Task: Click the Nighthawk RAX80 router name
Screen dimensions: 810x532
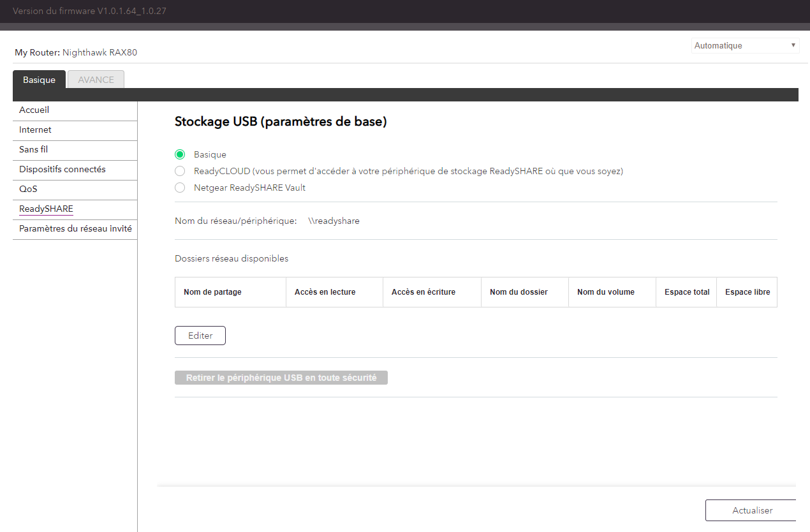Action: (99, 52)
